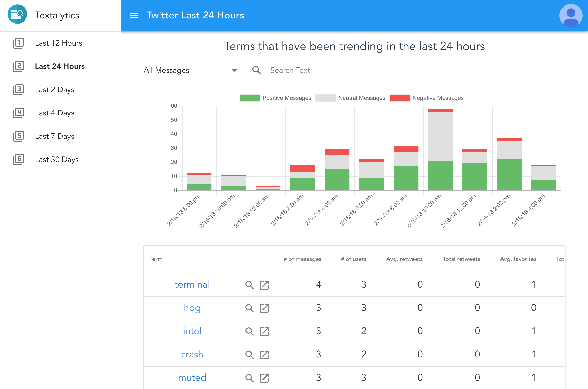Screen dimensions: 588x389
Task: Click the Textalytics logo icon
Action: click(17, 14)
